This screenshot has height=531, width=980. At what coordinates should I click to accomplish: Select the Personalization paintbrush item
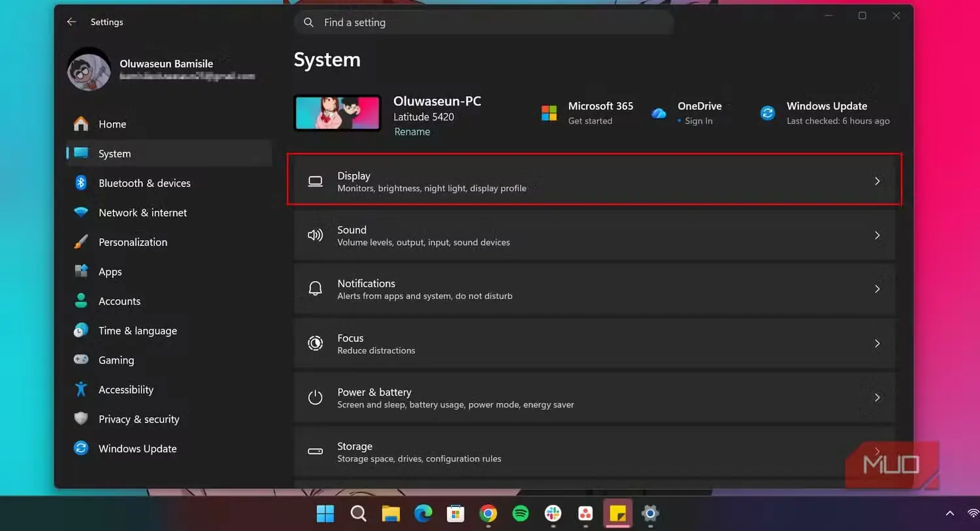click(x=170, y=242)
